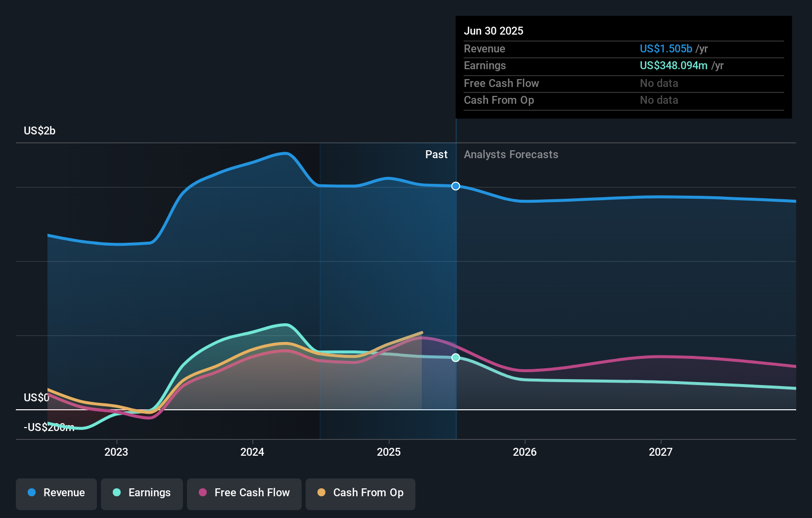Click the 2024 x-axis label
The image size is (812, 518).
(x=252, y=452)
